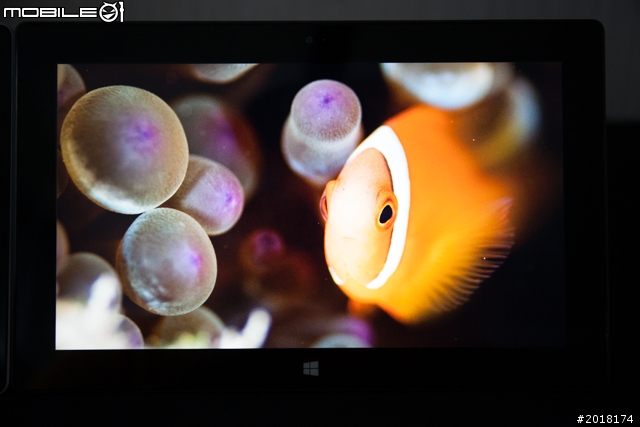Tap the Windows logo button below the screen
This screenshot has height=427, width=640.
coord(311,368)
